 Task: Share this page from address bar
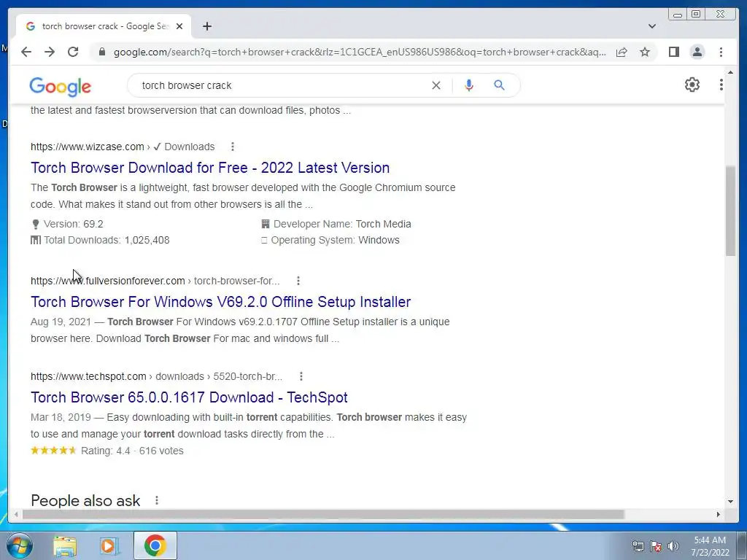(x=622, y=52)
